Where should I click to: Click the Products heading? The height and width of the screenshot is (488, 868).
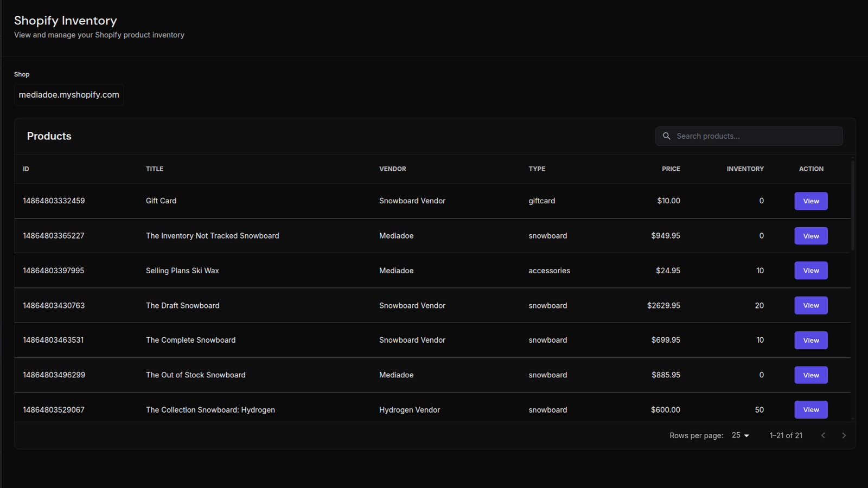tap(49, 136)
